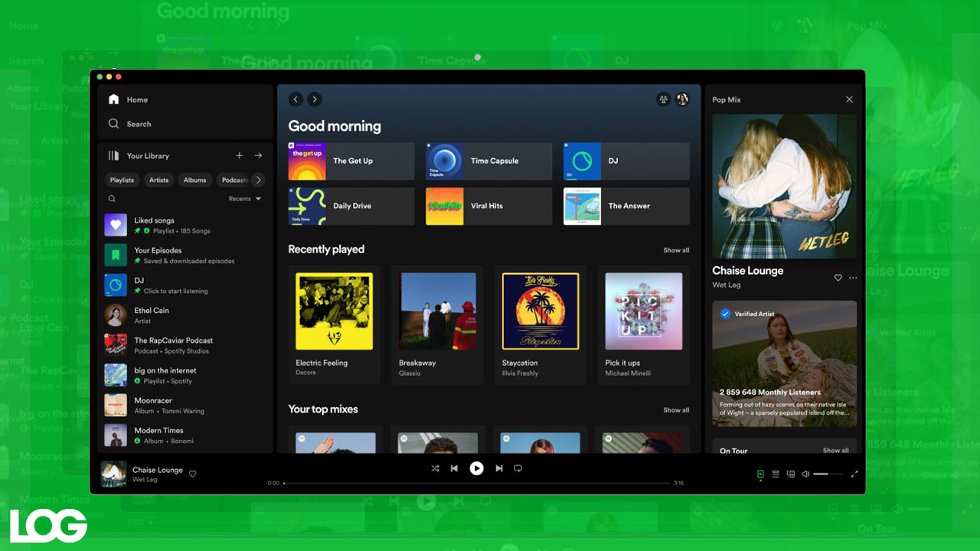This screenshot has height=551, width=980.
Task: Open Search in sidebar
Action: (129, 124)
